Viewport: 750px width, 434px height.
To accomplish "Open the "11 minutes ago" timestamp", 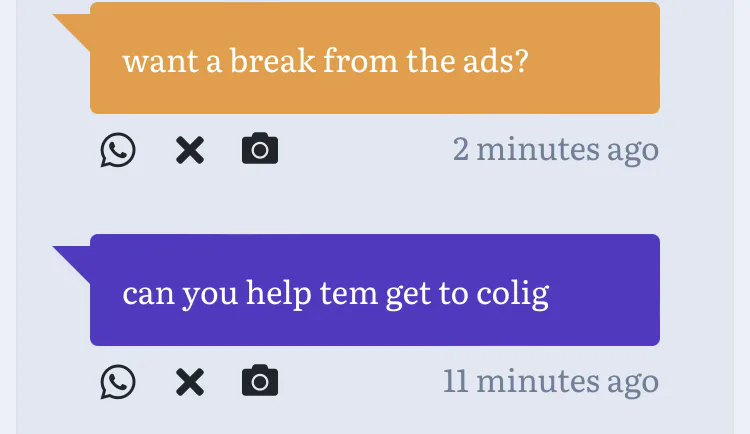I will pos(550,381).
